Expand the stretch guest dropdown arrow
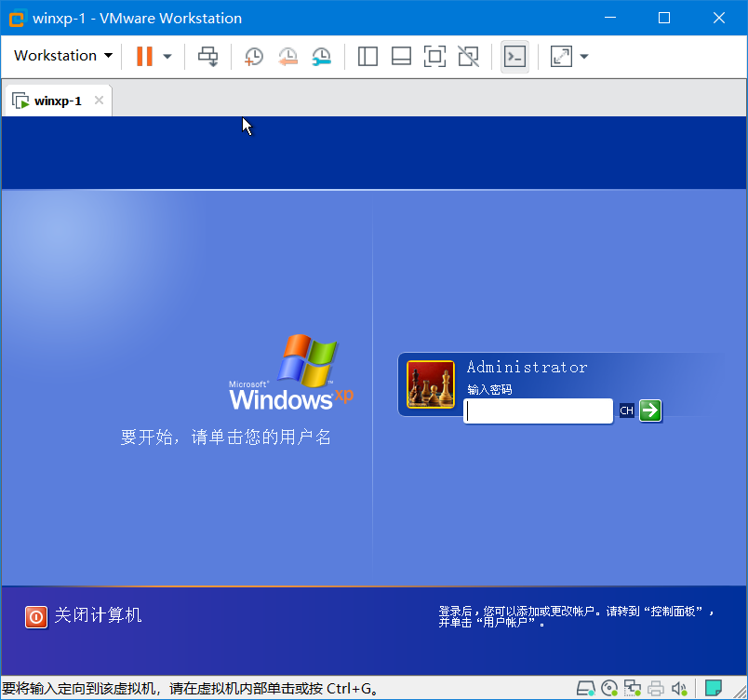The width and height of the screenshot is (748, 700). pos(584,56)
